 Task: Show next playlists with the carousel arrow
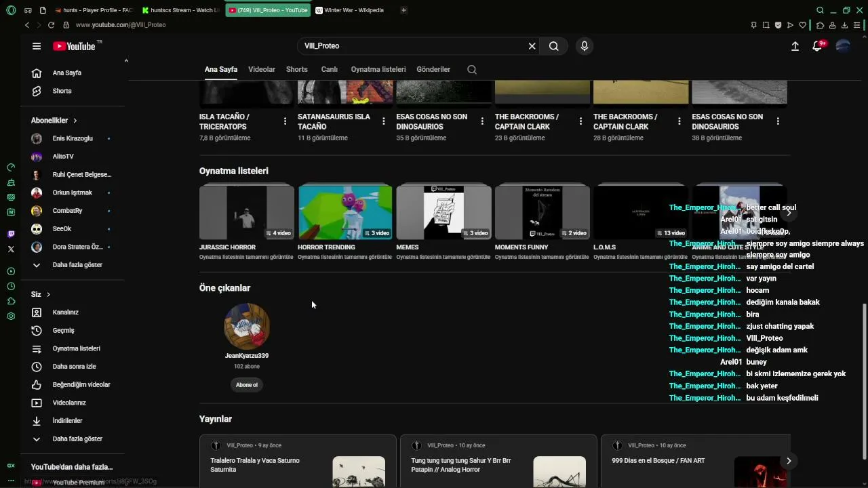788,213
